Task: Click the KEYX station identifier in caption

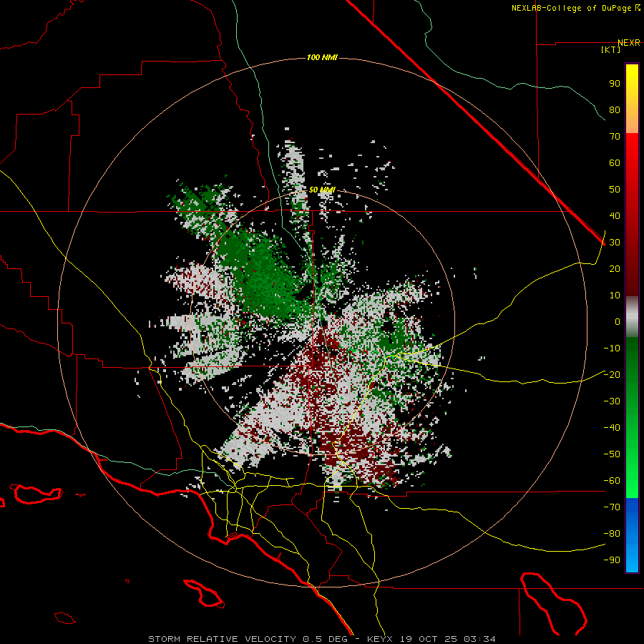Action: (x=380, y=639)
